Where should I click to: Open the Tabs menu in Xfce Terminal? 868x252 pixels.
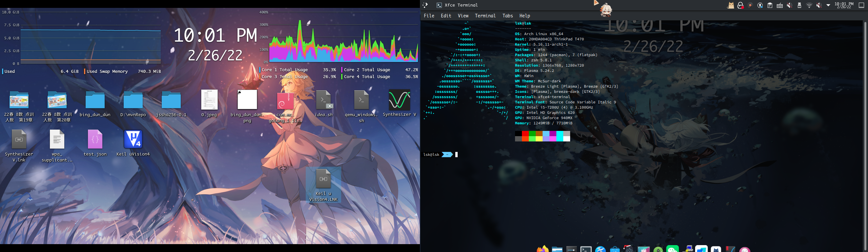pos(507,16)
